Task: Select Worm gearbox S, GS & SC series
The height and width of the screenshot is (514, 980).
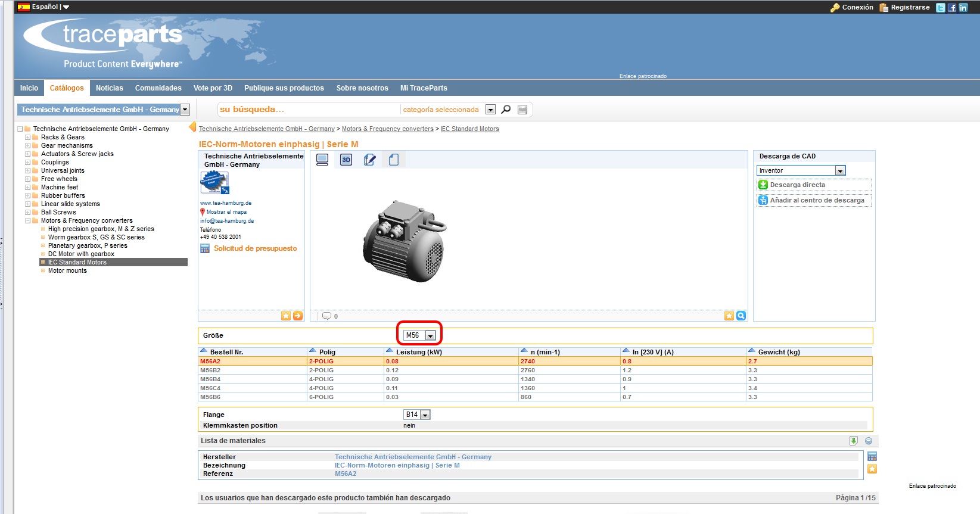Action: tap(97, 238)
